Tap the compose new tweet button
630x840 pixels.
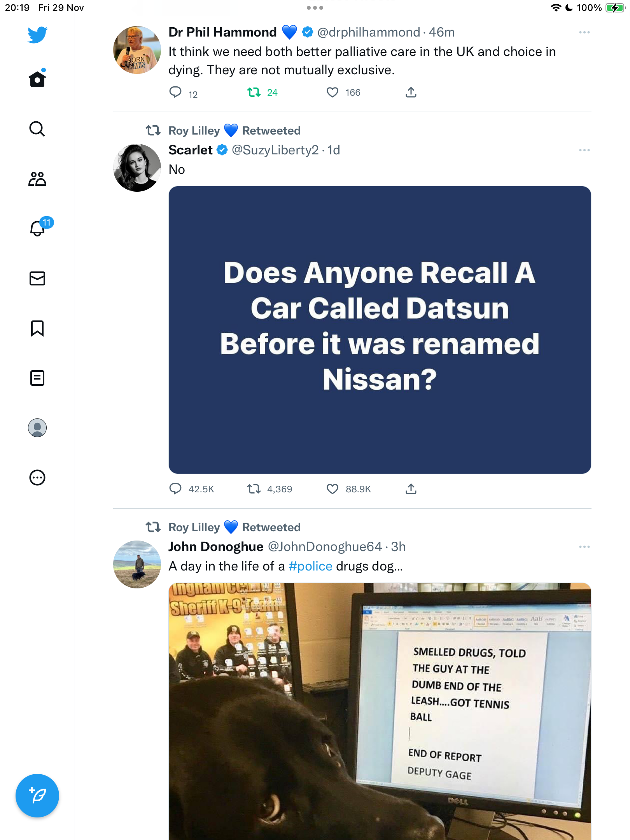point(37,796)
